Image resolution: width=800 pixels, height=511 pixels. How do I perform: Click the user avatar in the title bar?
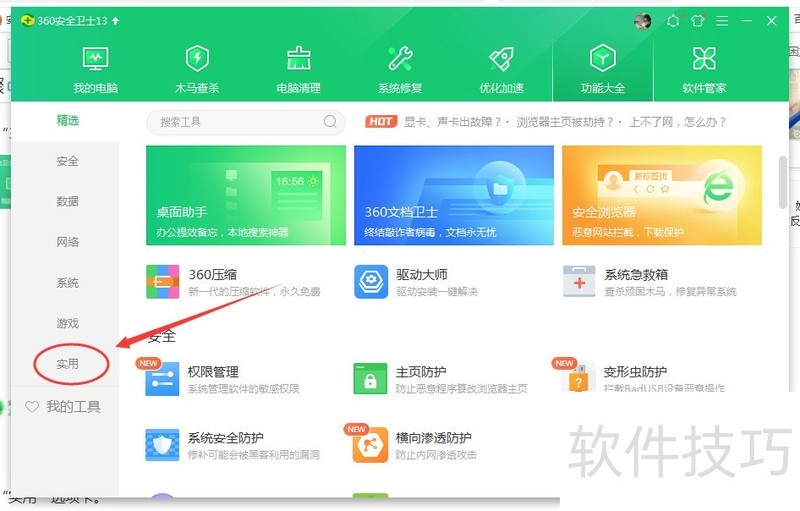click(x=642, y=21)
